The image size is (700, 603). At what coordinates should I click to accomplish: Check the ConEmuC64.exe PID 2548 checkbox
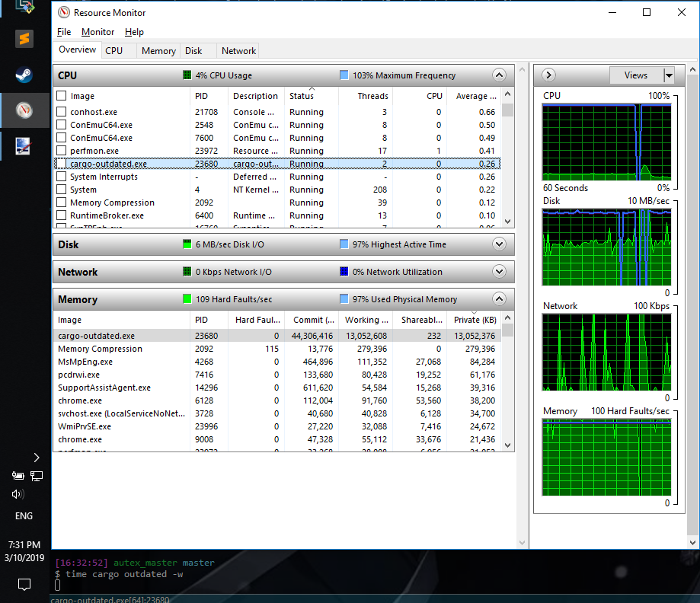tap(62, 125)
